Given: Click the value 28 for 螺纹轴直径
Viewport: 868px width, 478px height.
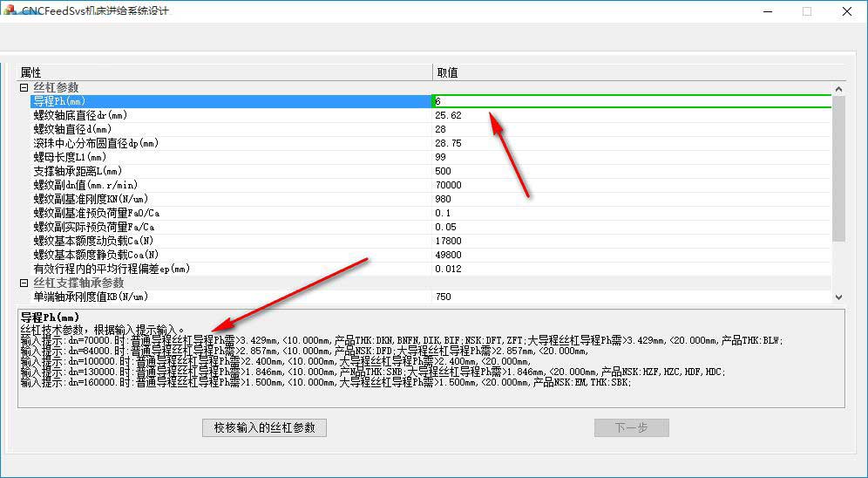Looking at the screenshot, I should coord(440,129).
